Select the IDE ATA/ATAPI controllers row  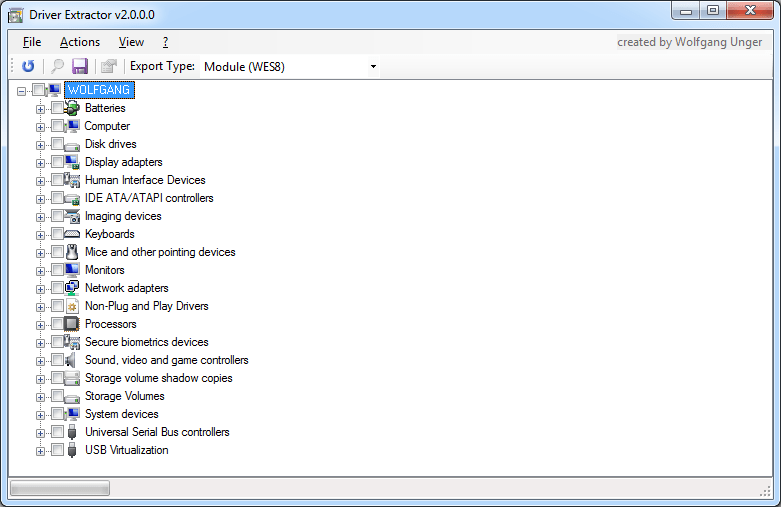149,198
